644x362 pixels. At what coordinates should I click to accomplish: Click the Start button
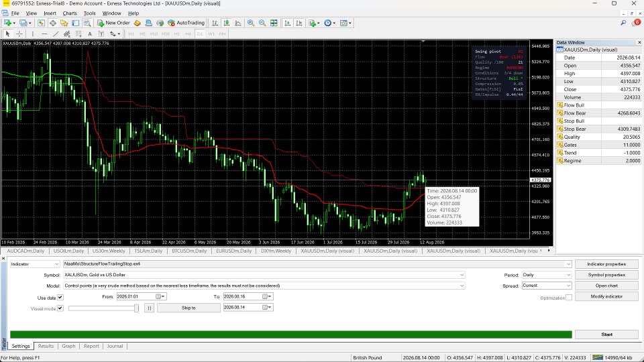606,335
